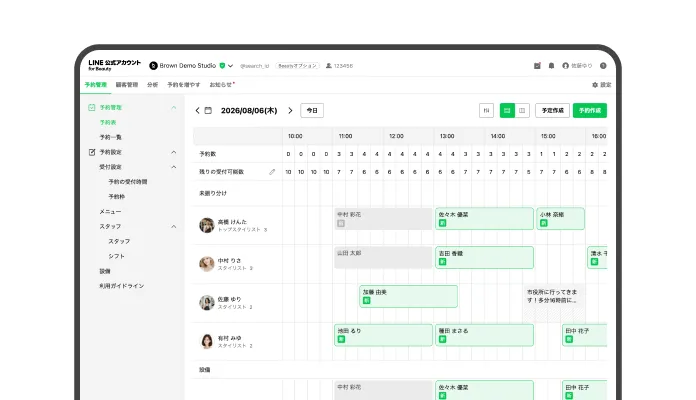The width and height of the screenshot is (696, 400).
Task: Switch to the vertical column view toggle
Action: 522,111
